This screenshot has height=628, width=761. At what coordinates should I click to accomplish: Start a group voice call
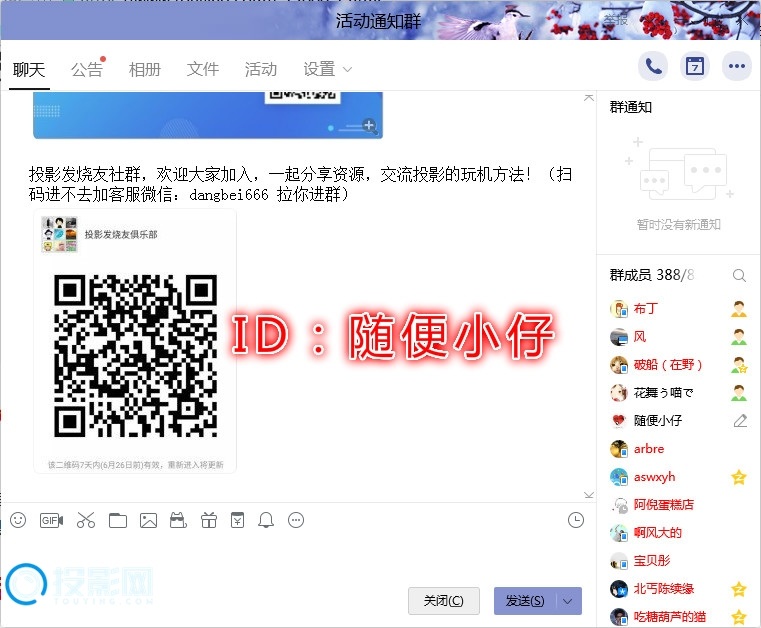point(653,66)
